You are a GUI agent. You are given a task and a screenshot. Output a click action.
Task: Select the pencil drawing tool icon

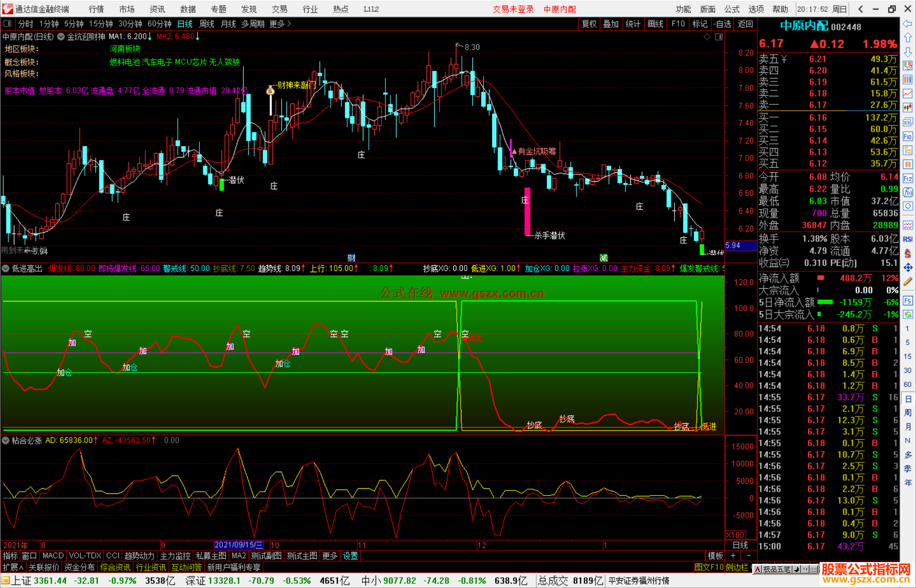point(908,281)
